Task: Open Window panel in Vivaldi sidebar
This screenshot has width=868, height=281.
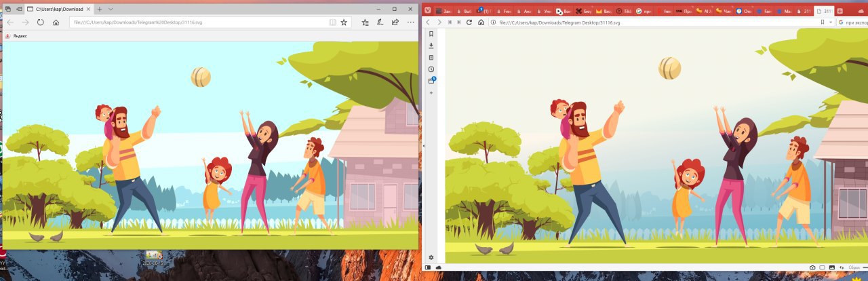Action: [x=431, y=81]
